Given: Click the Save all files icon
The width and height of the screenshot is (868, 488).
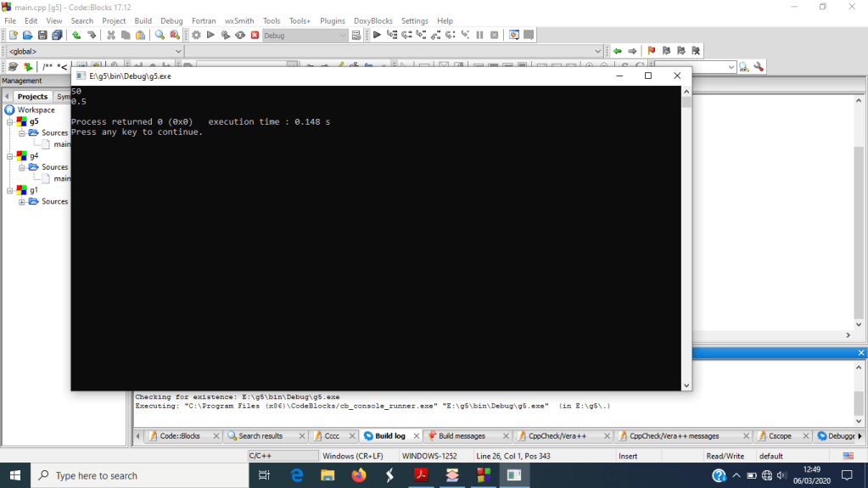Looking at the screenshot, I should click(57, 35).
